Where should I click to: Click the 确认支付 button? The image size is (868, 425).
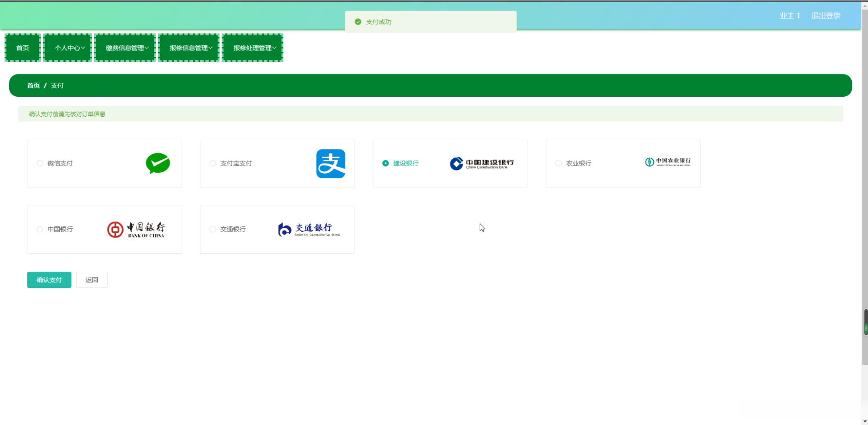click(49, 280)
